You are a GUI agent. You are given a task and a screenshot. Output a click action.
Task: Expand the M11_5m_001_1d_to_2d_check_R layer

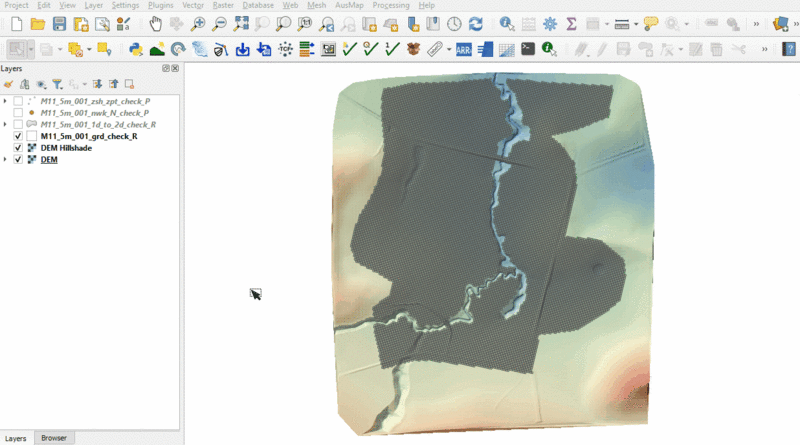tap(6, 124)
